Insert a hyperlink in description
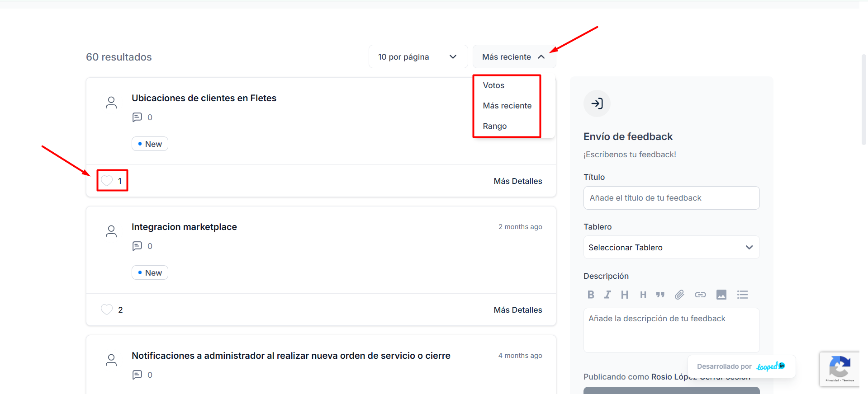Viewport: 868px width, 394px height. 700,295
